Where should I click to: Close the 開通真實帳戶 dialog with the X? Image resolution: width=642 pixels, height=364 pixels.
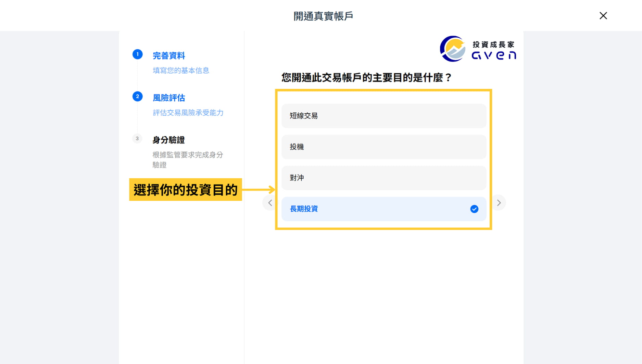tap(603, 16)
